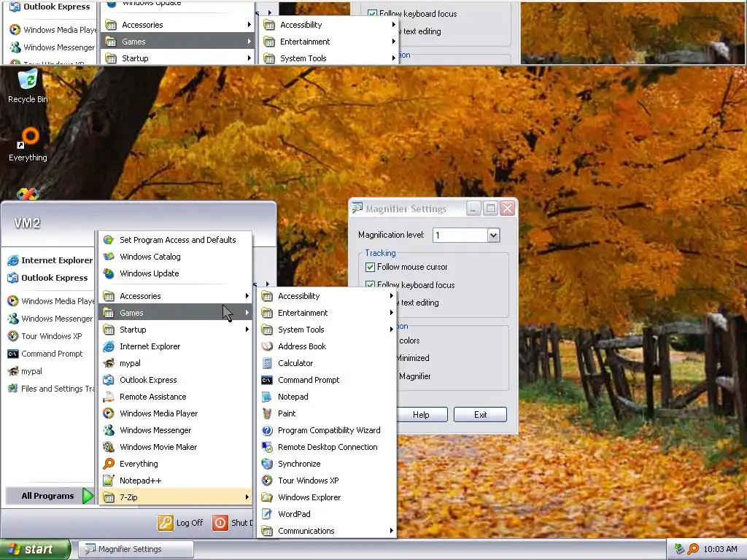
Task: Click the Everything tray icon
Action: [x=693, y=549]
